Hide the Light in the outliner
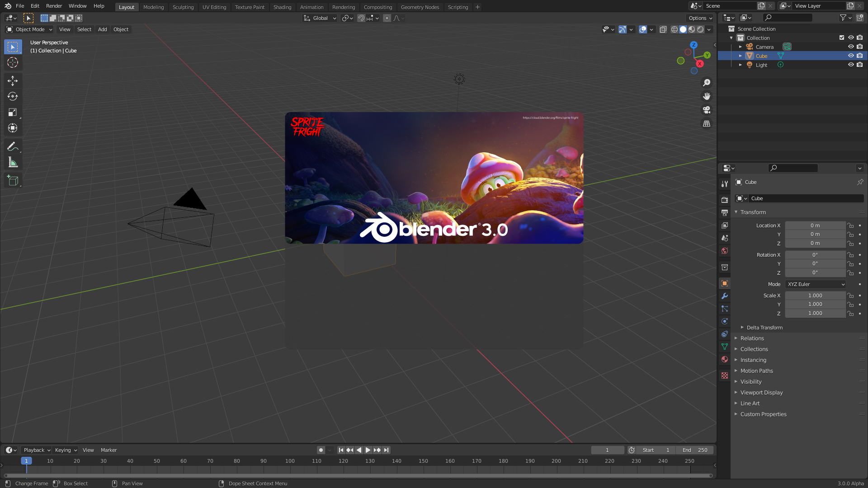Image resolution: width=868 pixels, height=488 pixels. 851,65
